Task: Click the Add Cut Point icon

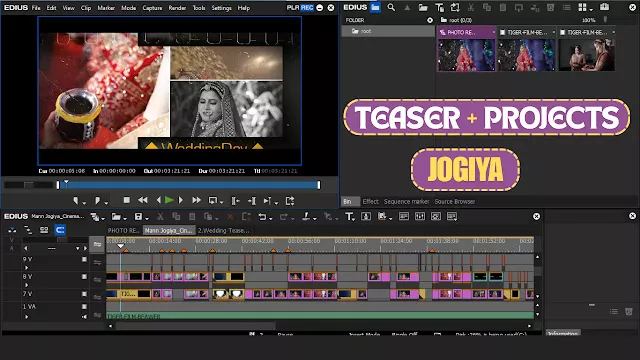Action: [306, 216]
